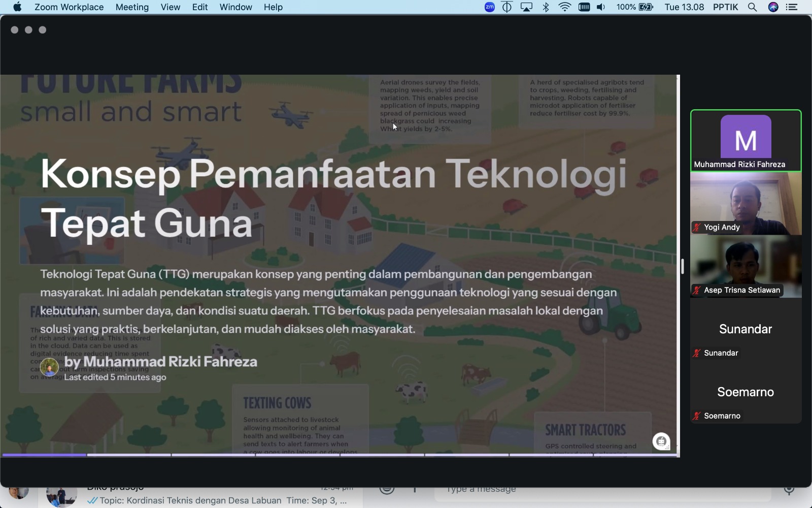Open Spotlight search magnifier

pos(753,7)
